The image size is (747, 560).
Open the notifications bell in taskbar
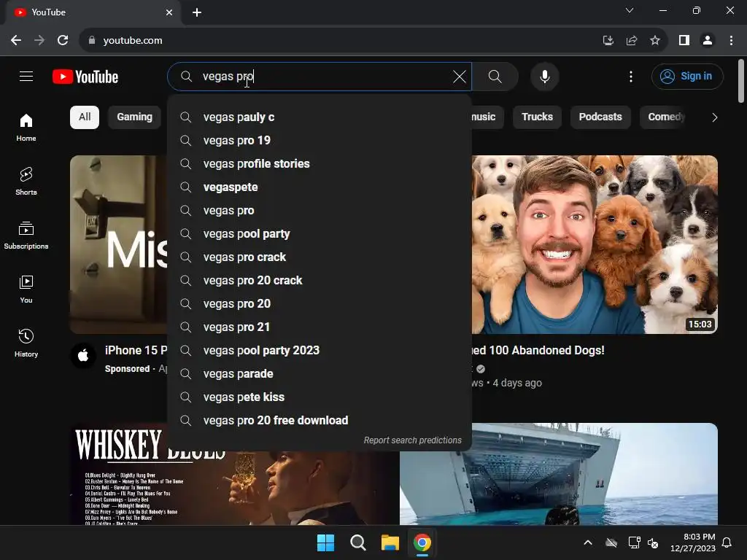click(x=727, y=542)
